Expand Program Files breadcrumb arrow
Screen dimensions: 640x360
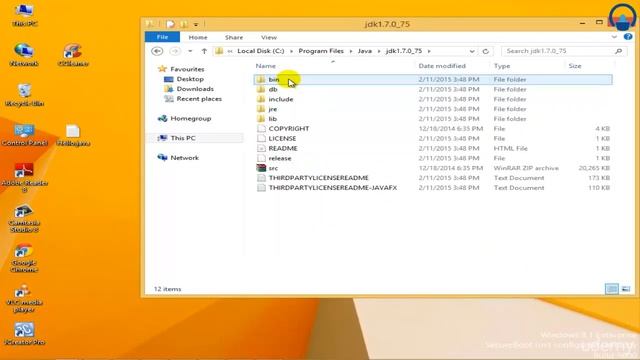click(x=351, y=51)
